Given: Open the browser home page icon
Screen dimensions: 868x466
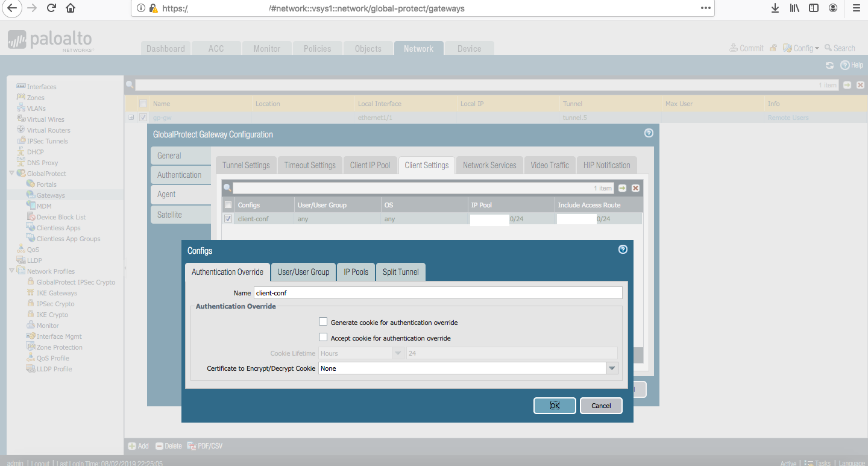Looking at the screenshot, I should point(71,8).
